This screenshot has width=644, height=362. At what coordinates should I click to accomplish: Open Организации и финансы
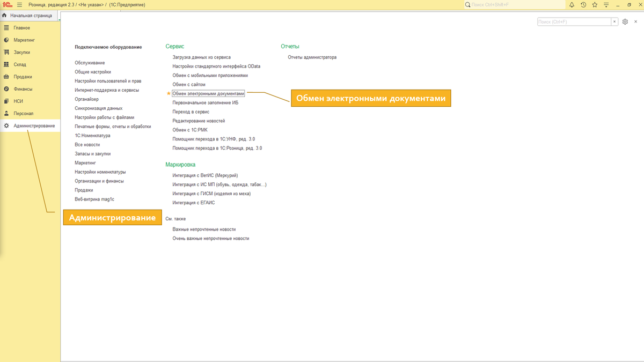click(x=99, y=181)
